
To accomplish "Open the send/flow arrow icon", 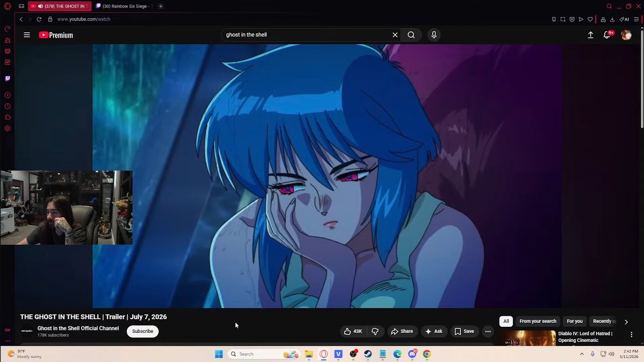I will [581, 19].
